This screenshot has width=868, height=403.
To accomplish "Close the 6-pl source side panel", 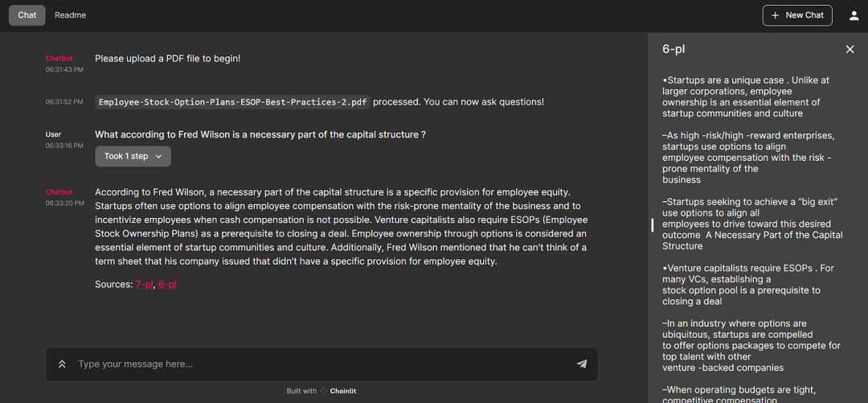I will coord(850,49).
